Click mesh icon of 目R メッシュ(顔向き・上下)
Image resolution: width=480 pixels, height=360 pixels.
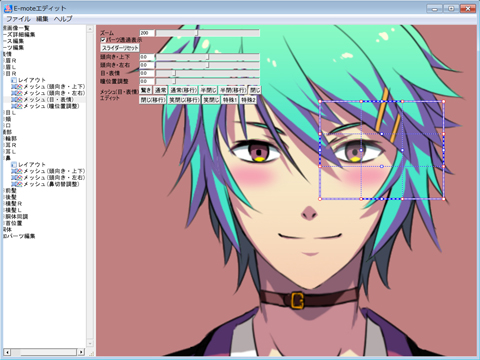pos(17,87)
